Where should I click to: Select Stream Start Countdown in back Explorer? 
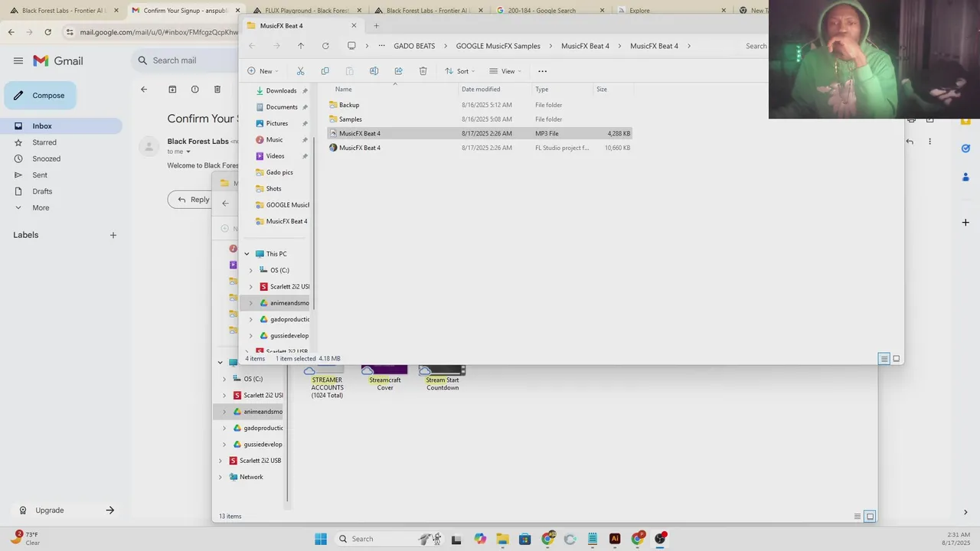[x=443, y=379]
